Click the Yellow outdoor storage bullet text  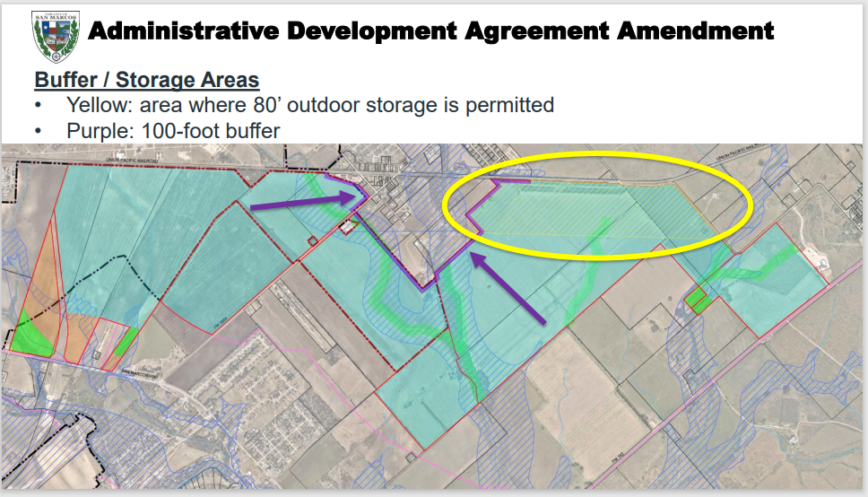[310, 105]
